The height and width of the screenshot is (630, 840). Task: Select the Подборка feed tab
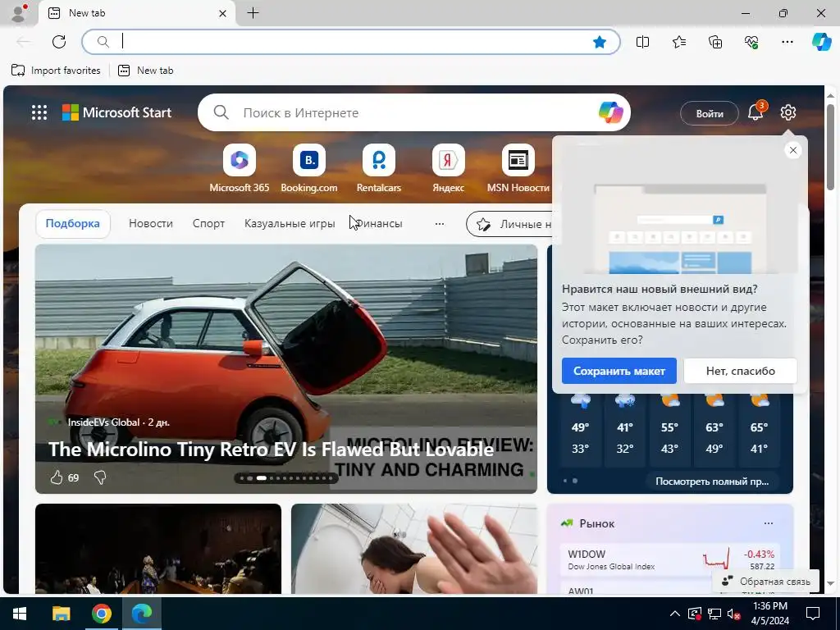[x=73, y=223]
